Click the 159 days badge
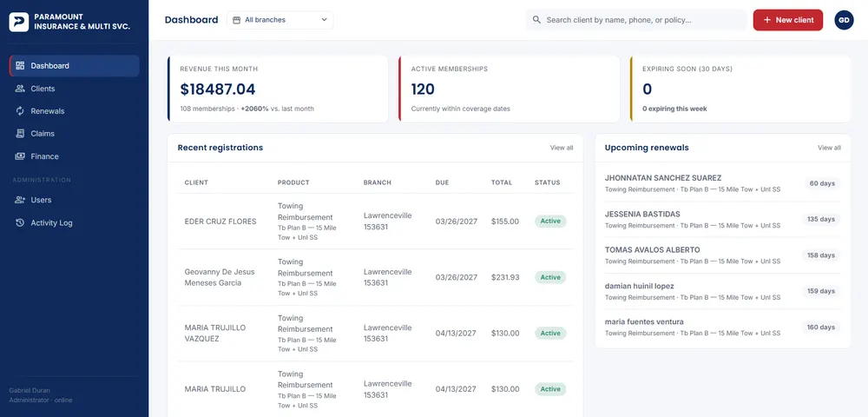The height and width of the screenshot is (417, 868). click(821, 291)
